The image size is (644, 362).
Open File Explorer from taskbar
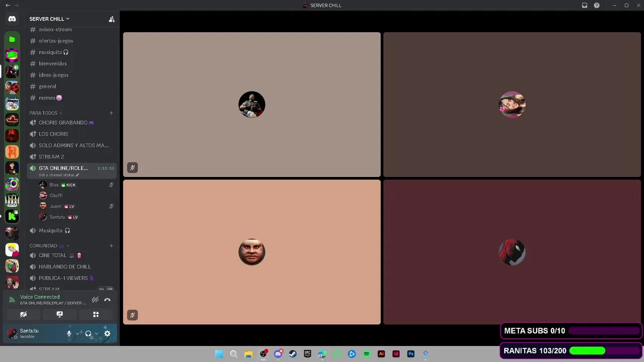pos(248,354)
